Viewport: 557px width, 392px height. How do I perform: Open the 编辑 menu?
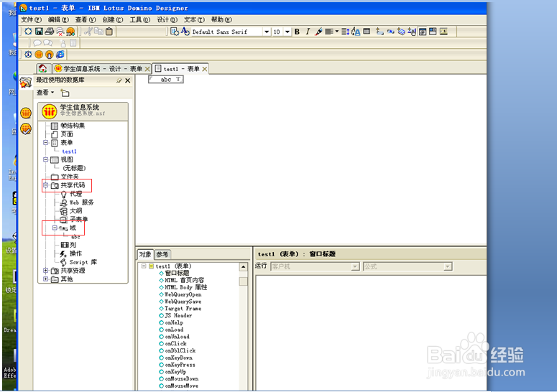coord(58,19)
